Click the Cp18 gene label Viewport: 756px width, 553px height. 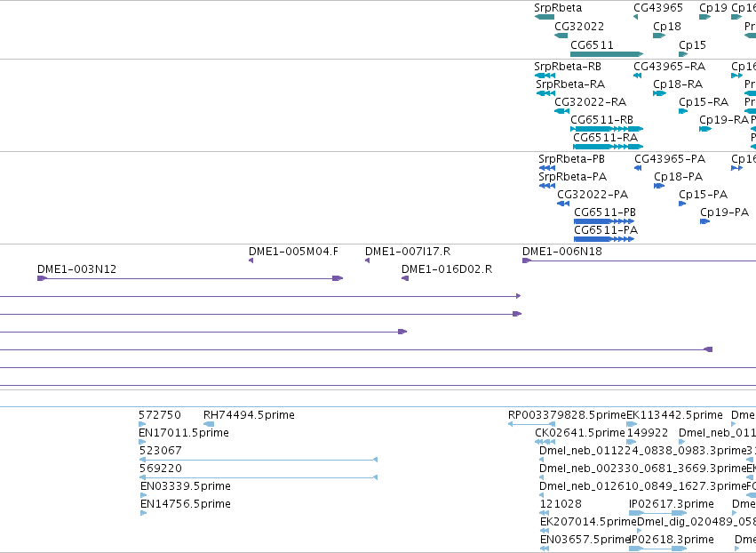pyautogui.click(x=667, y=27)
